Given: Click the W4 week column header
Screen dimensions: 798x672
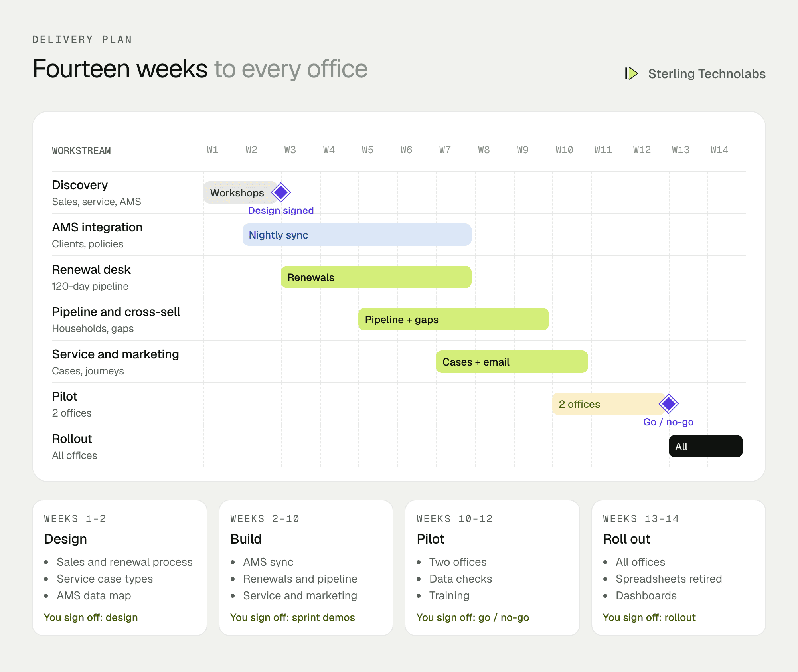Looking at the screenshot, I should [329, 150].
